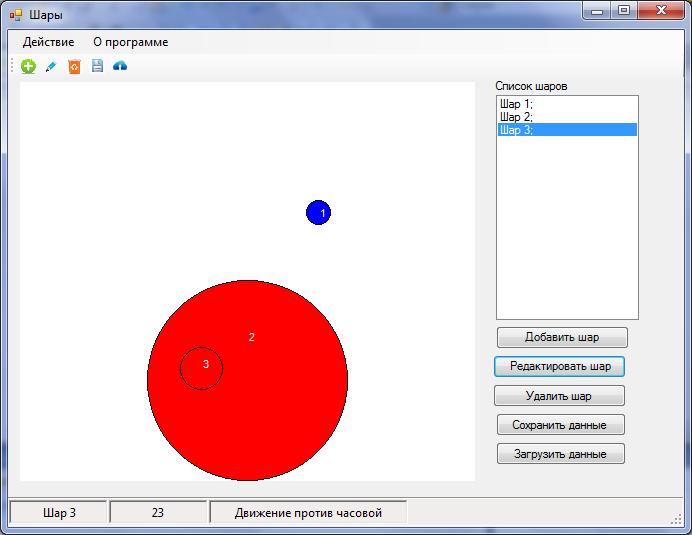Close the Шары window

click(x=661, y=11)
